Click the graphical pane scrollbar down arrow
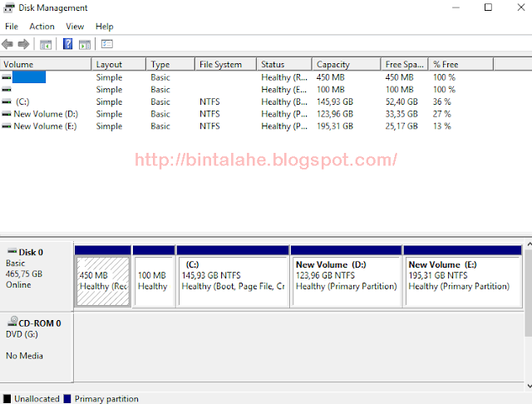Image resolution: width=532 pixels, height=404 pixels. [x=529, y=386]
